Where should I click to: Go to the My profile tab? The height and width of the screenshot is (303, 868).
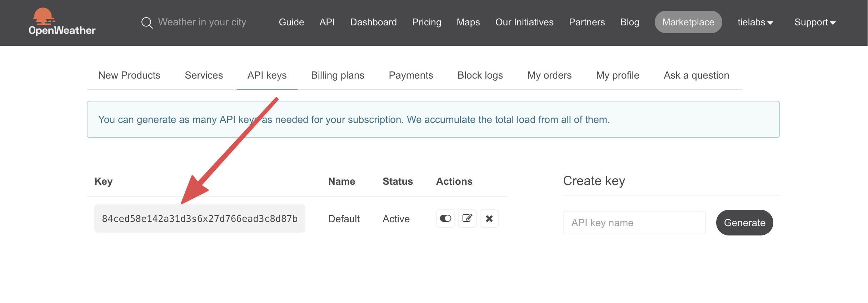(618, 75)
